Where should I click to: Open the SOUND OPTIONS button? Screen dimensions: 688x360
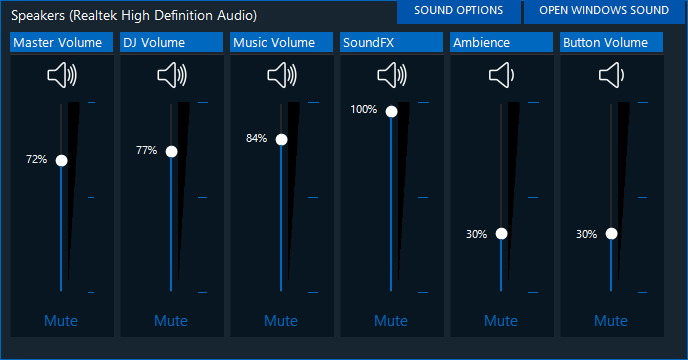coord(459,11)
